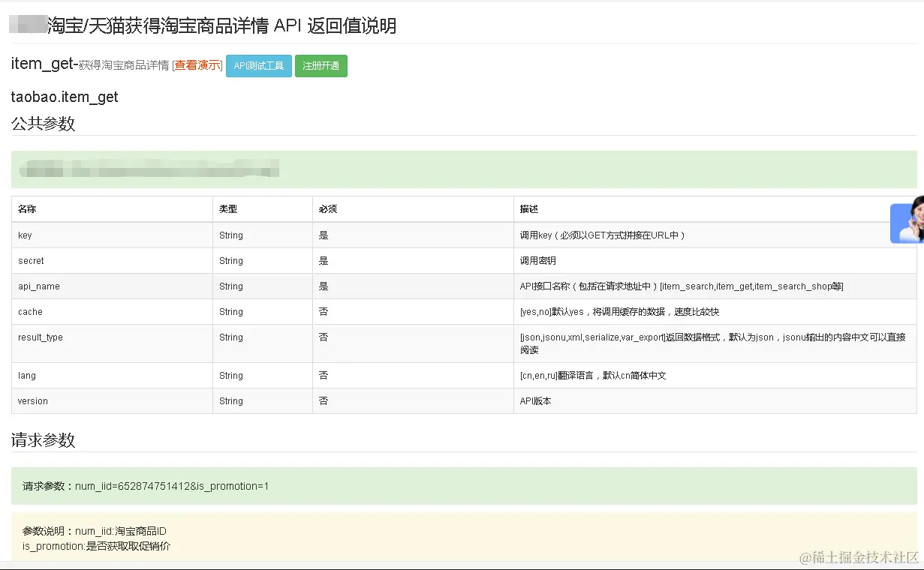Viewport: 924px width, 570px height.
Task: Click the cache description [yes,no]默认yes text
Action: coord(620,312)
